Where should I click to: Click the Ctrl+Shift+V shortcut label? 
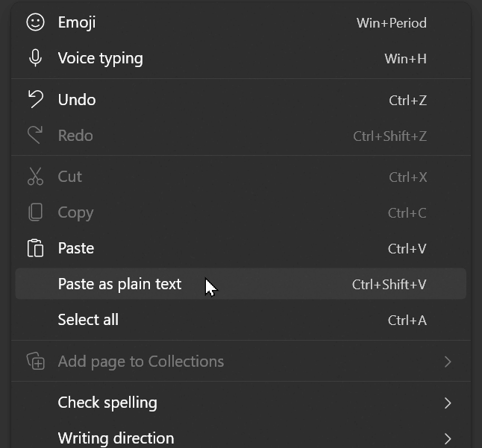coord(389,284)
